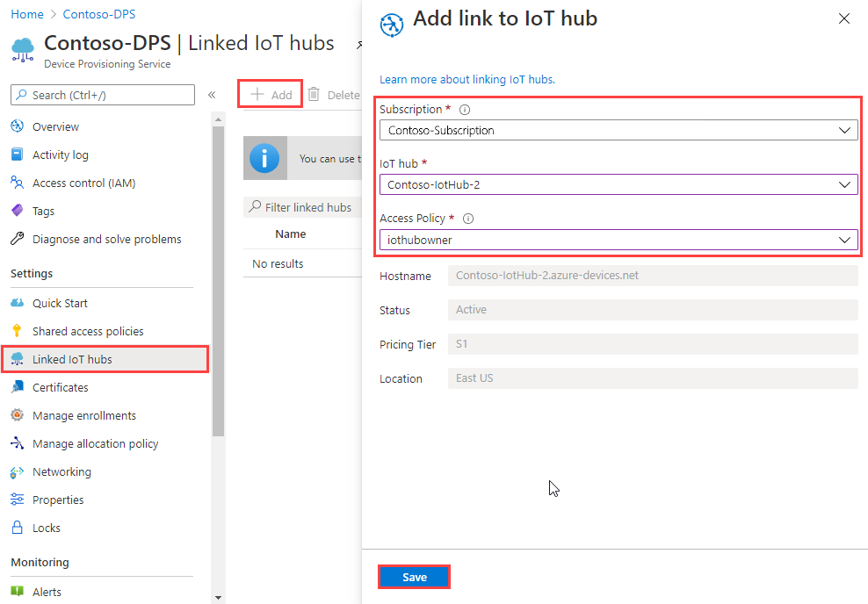868x604 pixels.
Task: Click the Subscription info icon
Action: tap(465, 110)
